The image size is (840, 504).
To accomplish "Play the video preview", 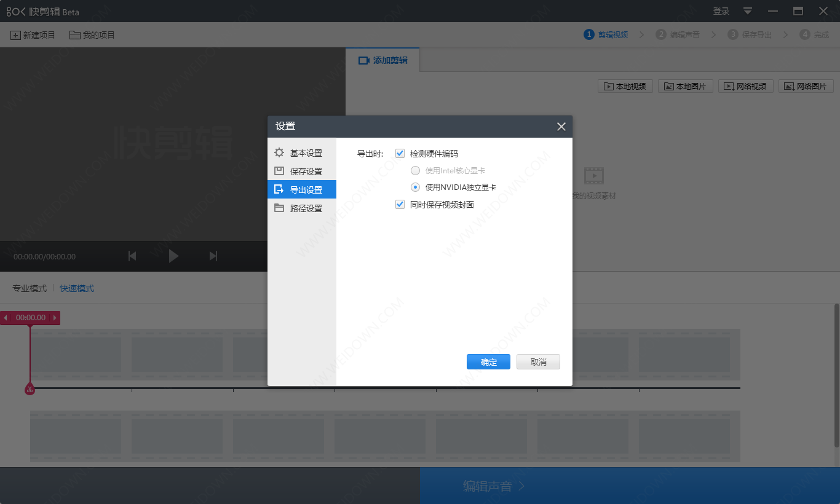I will (173, 256).
